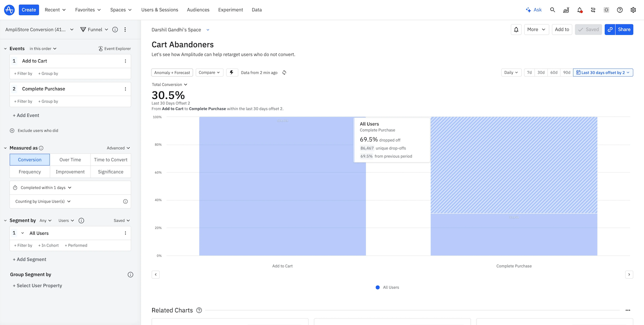Click the Share button

(624, 29)
